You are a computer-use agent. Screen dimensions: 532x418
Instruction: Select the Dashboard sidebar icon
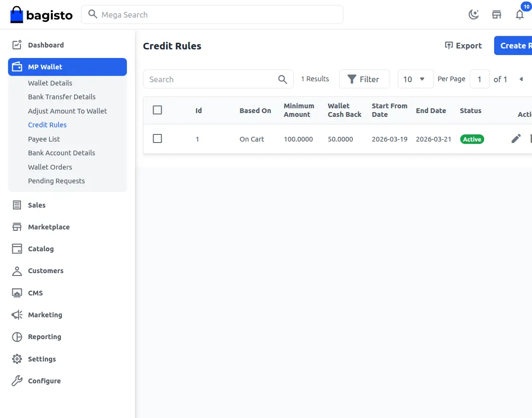click(16, 45)
